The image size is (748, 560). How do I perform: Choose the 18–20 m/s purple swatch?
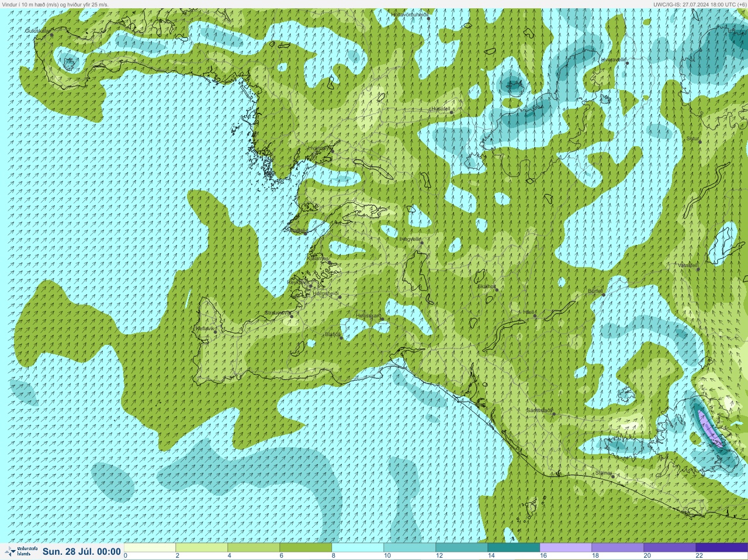618,548
